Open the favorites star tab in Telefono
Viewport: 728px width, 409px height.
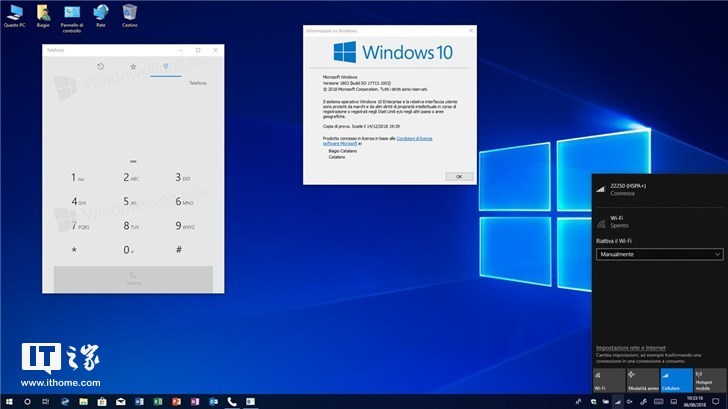[x=133, y=67]
